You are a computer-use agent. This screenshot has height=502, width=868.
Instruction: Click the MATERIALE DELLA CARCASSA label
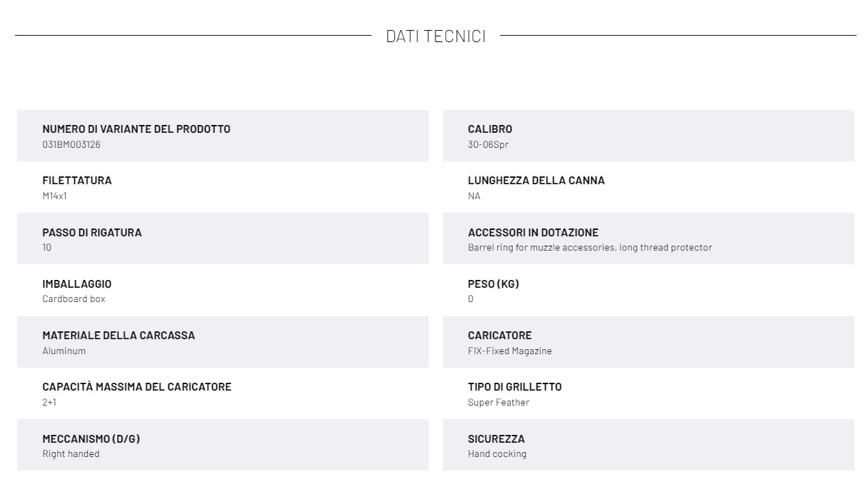[119, 336]
